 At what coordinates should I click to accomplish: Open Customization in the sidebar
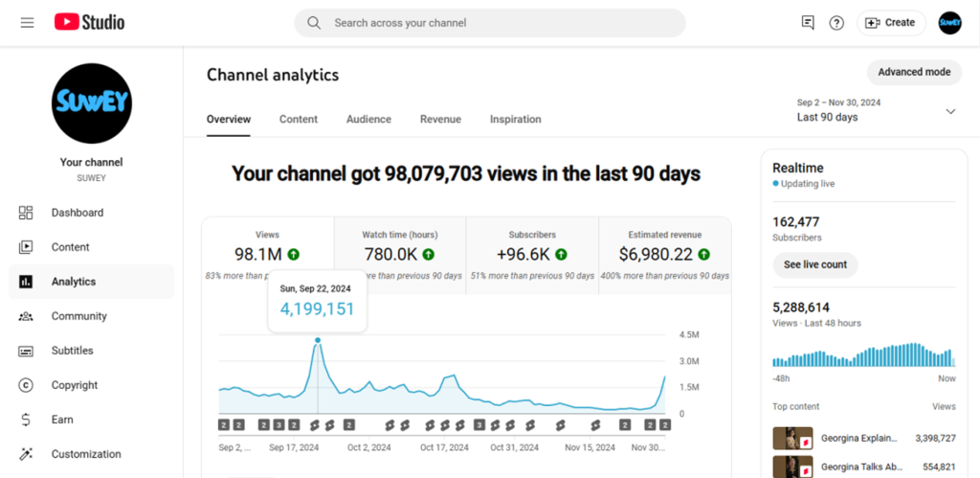coord(91,454)
